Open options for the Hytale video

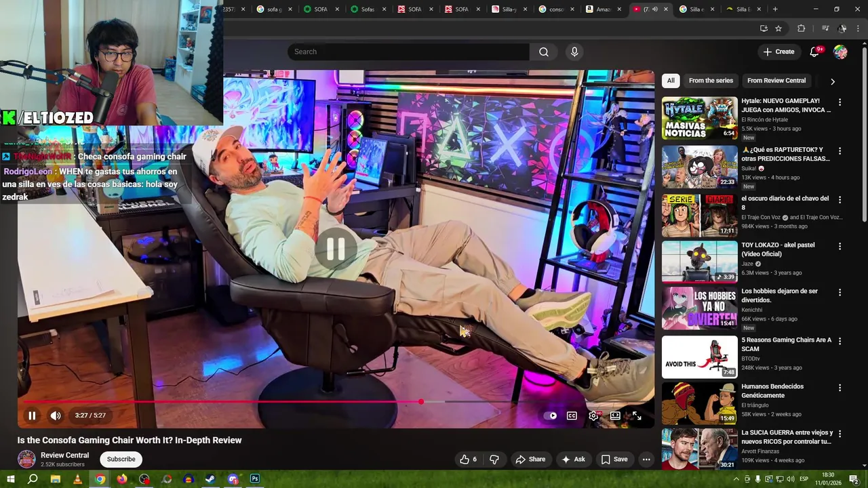[840, 102]
